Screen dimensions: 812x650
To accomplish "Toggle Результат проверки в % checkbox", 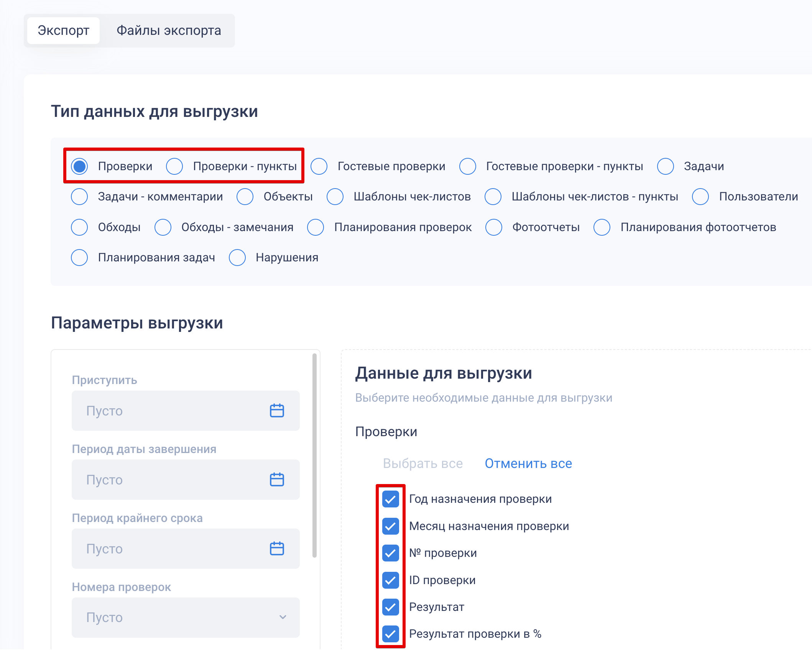I will tap(390, 634).
